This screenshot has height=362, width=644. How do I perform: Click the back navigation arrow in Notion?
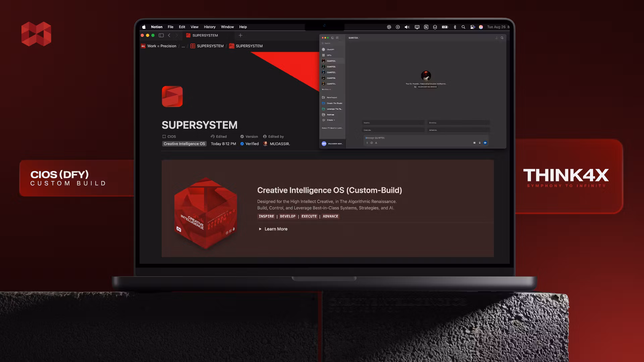pyautogui.click(x=169, y=36)
